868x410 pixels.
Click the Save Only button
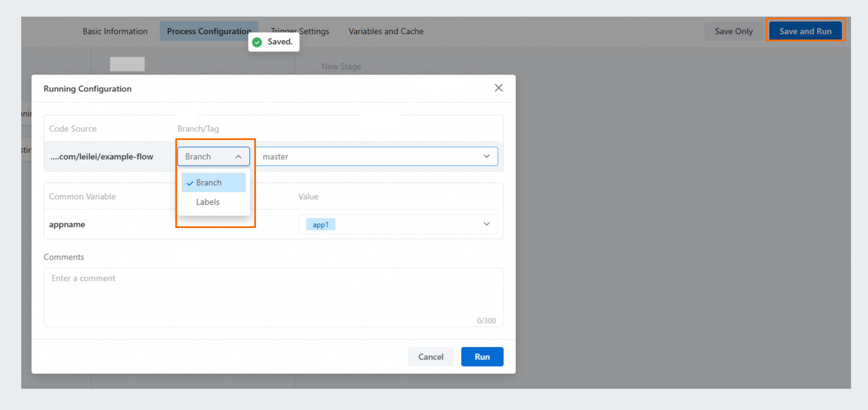pyautogui.click(x=733, y=31)
